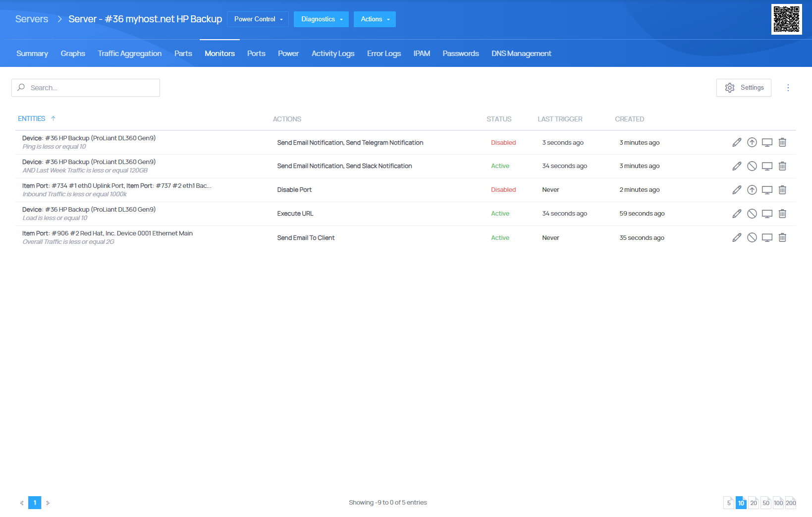Open the DNS Management tab
The width and height of the screenshot is (812, 517).
521,54
